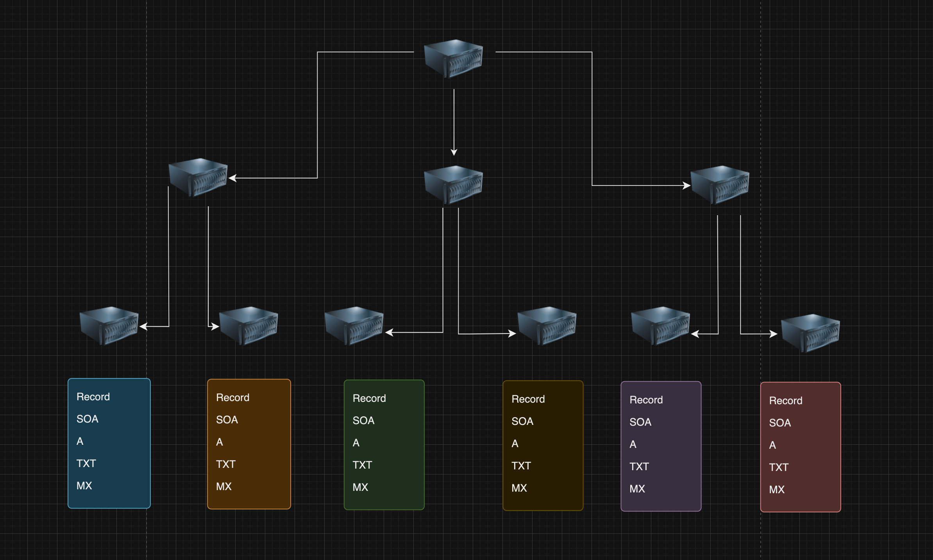Click 'SOA' in the purple box
This screenshot has height=560, width=933.
tap(640, 422)
